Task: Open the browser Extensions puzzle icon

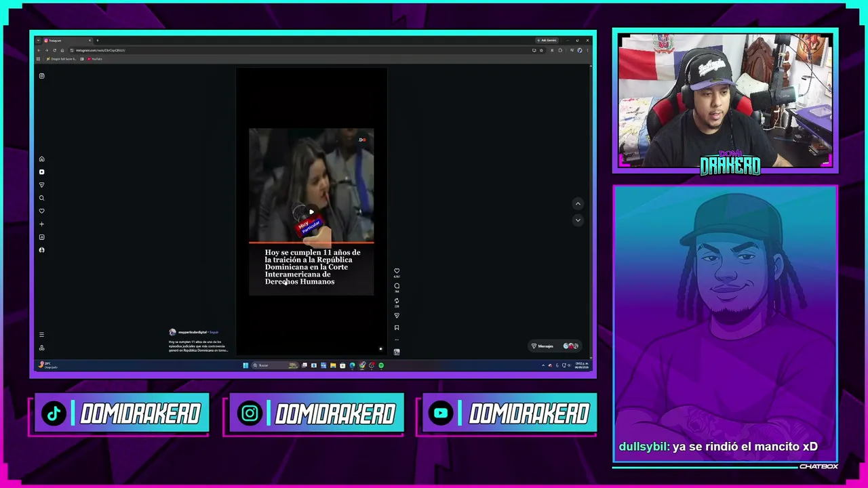Action: (x=560, y=50)
